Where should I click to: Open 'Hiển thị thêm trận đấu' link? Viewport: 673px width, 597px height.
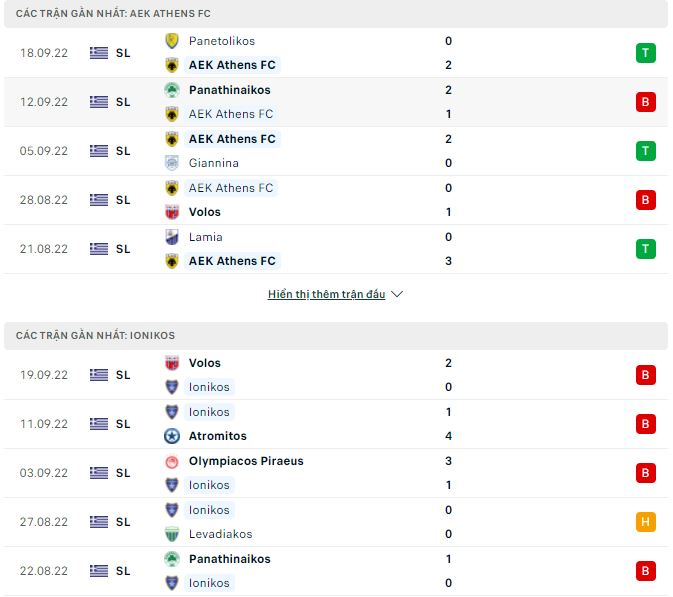[x=326, y=295]
